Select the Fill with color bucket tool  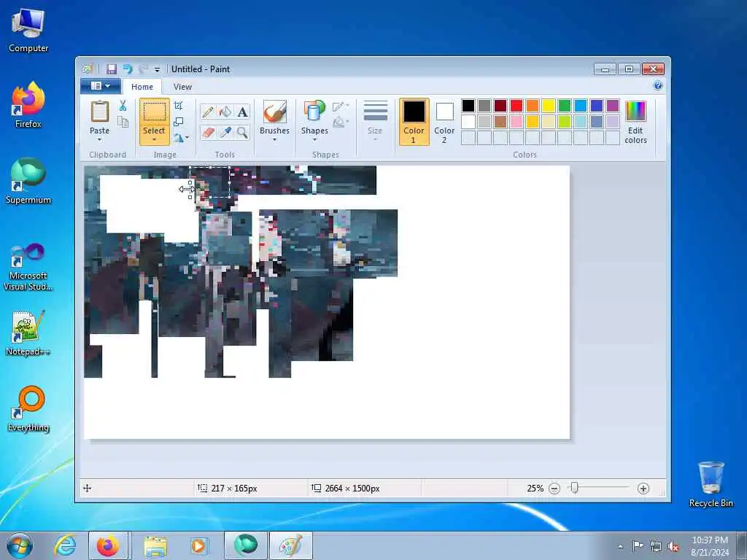tap(225, 112)
